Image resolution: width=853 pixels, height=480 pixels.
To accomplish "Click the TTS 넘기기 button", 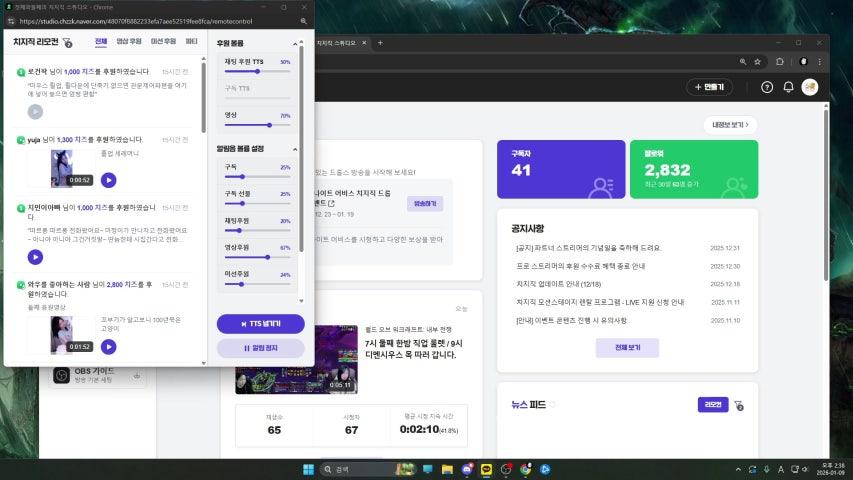I will pyautogui.click(x=261, y=324).
